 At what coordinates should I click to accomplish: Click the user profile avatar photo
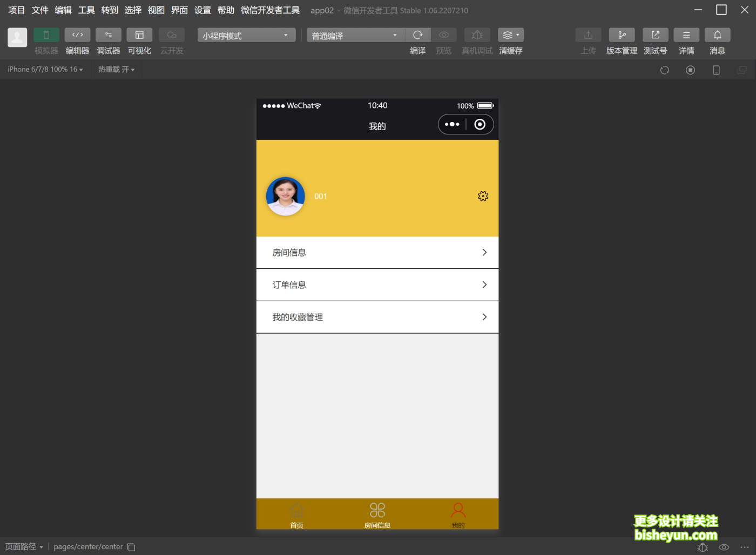click(286, 197)
